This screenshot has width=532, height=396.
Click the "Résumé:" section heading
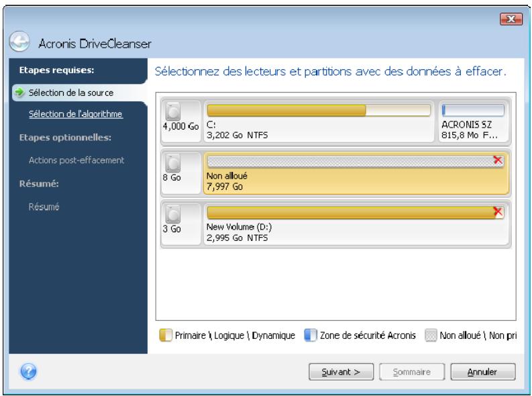coord(39,184)
